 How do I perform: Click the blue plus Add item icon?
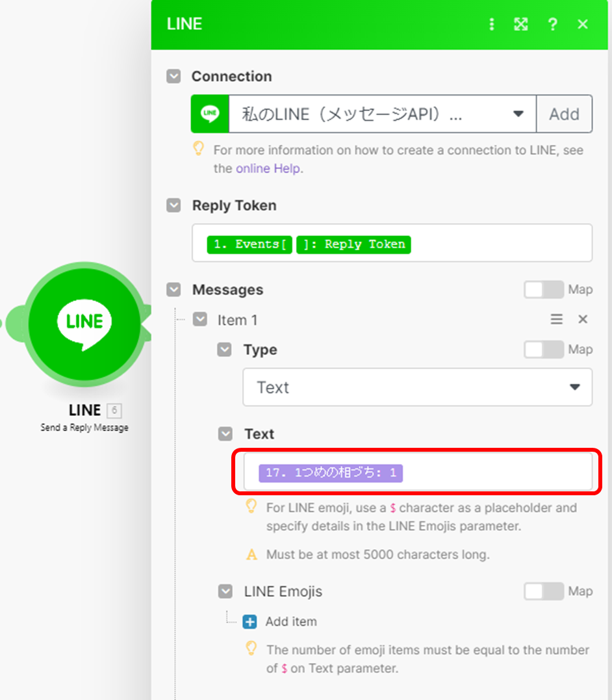pos(250,621)
